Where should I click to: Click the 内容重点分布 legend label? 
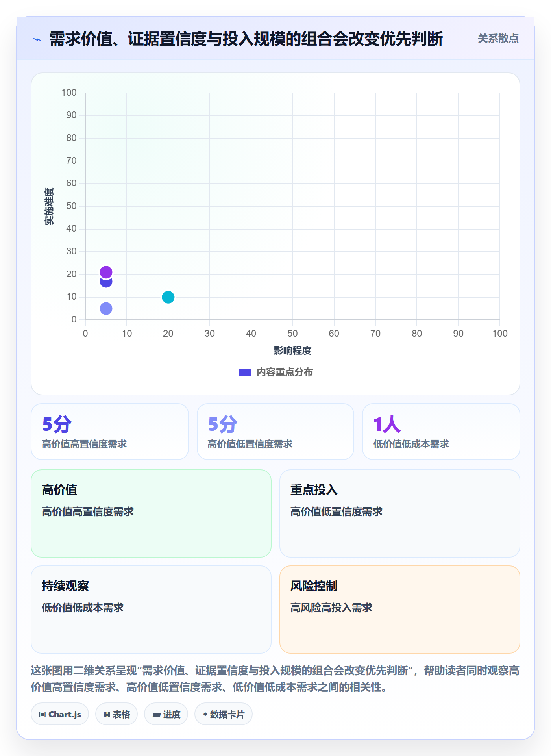285,372
